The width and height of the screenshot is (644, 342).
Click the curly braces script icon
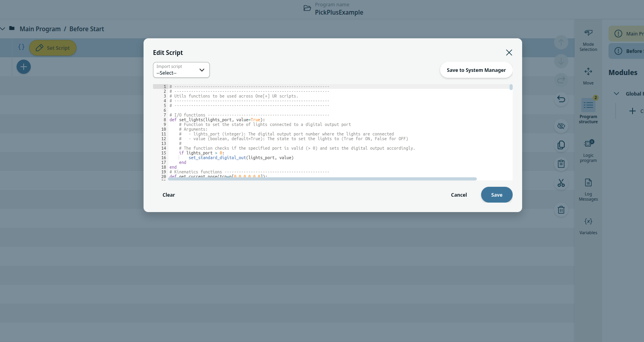tap(21, 47)
